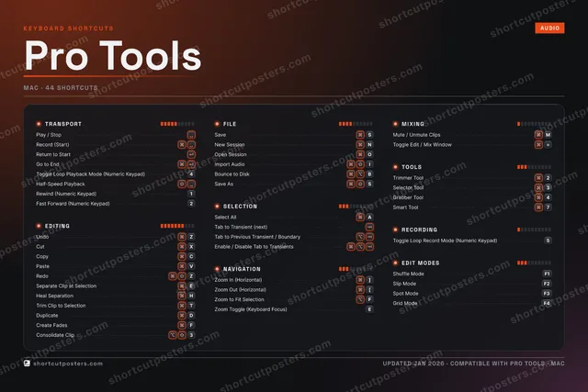
Task: Click the 7 key beside Smart Tool
Action: pos(548,207)
